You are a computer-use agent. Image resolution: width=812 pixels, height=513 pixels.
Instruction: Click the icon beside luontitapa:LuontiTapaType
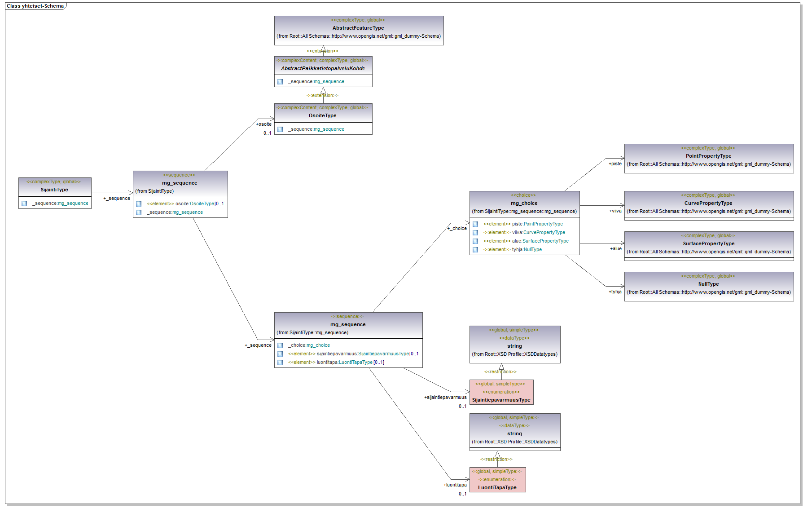pos(280,363)
